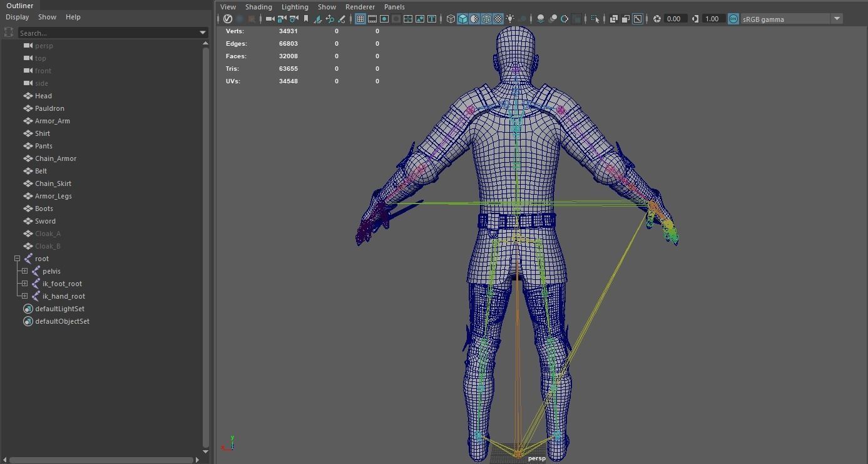Screen dimensions: 868x464
Task: Click the Select Camera icon
Action: tap(270, 19)
